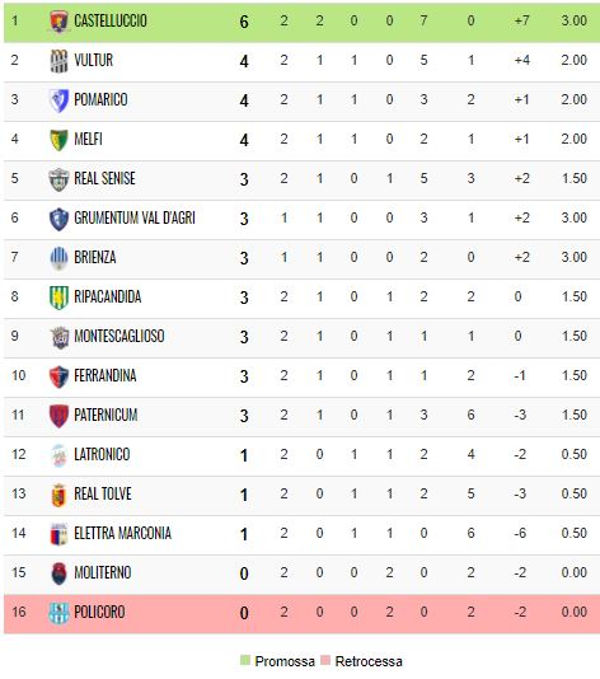
Task: Select the MOLITERNO team row name
Action: (103, 572)
